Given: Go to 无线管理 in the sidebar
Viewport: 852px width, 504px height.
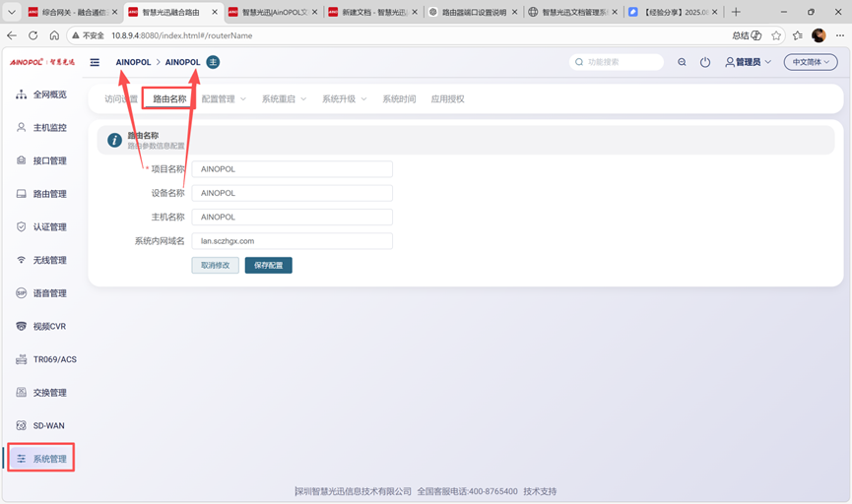Looking at the screenshot, I should (49, 261).
